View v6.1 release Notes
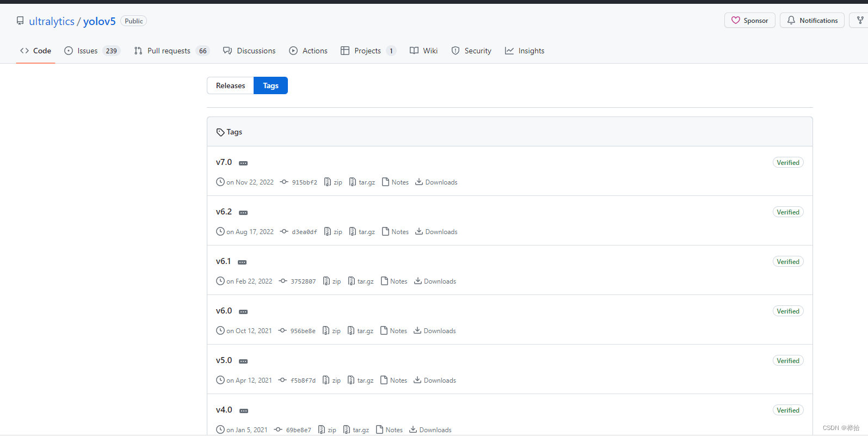 (395, 281)
